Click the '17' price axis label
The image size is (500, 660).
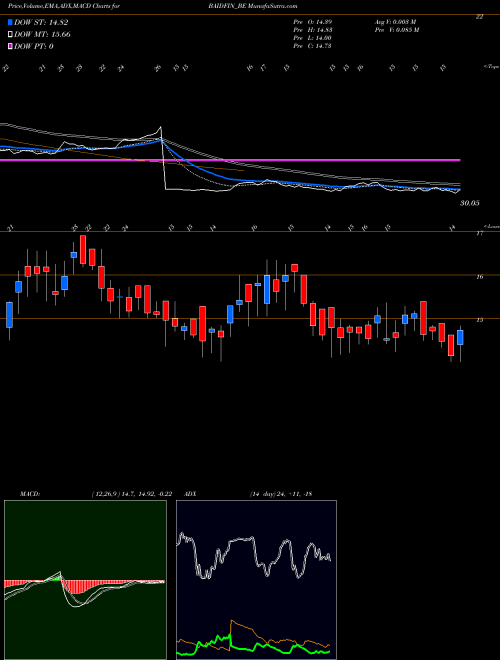pos(479,234)
